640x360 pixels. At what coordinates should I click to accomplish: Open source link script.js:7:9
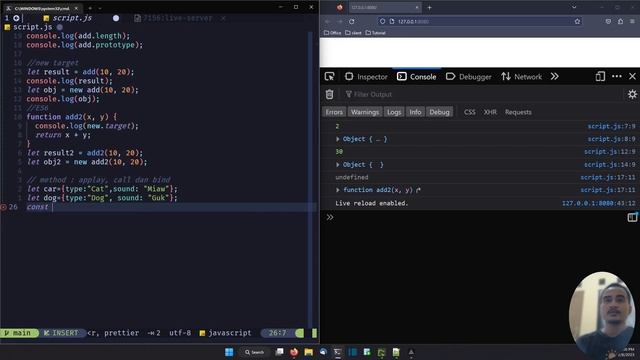pyautogui.click(x=611, y=127)
